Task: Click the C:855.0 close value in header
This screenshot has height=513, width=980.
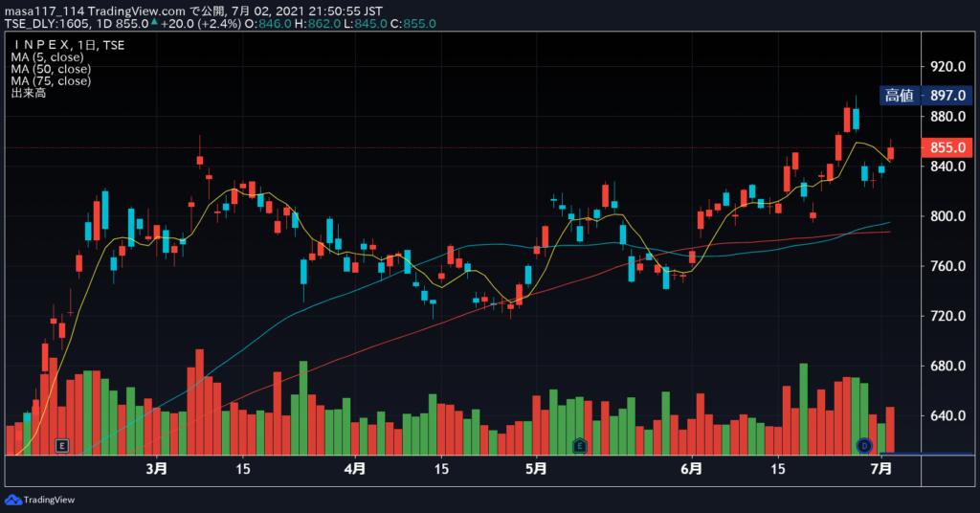Action: (413, 24)
